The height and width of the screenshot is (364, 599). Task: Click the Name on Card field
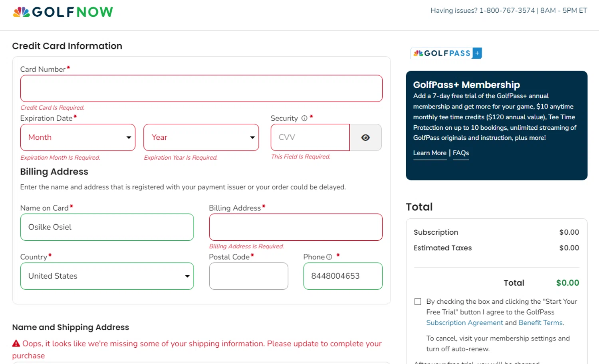coord(107,227)
